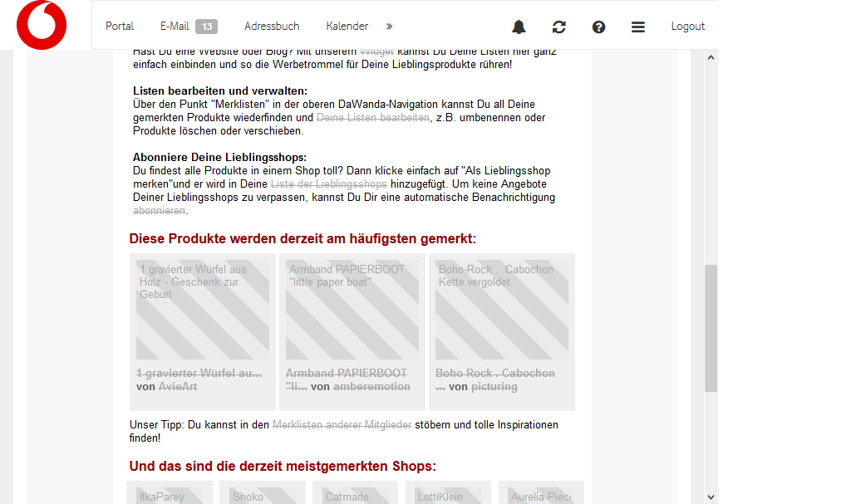The height and width of the screenshot is (504, 851).
Task: Open seller link picturing
Action: (494, 387)
